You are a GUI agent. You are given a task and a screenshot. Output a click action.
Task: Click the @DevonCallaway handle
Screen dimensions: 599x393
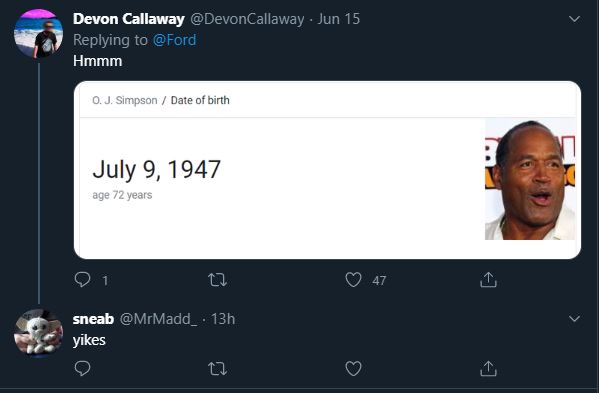pos(247,19)
